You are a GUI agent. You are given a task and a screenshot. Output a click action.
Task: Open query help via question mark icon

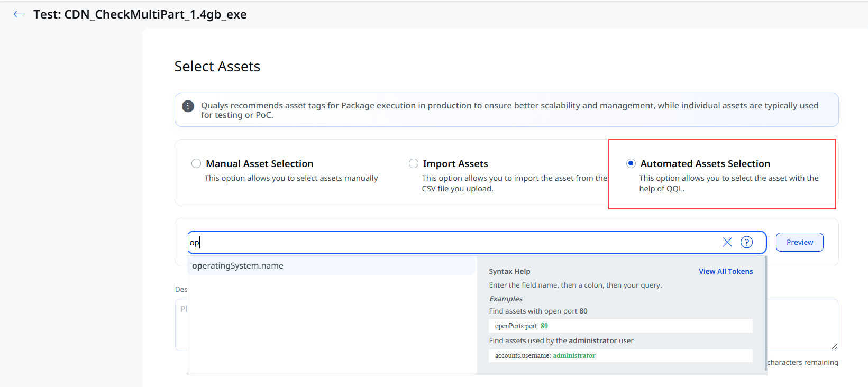click(x=746, y=242)
